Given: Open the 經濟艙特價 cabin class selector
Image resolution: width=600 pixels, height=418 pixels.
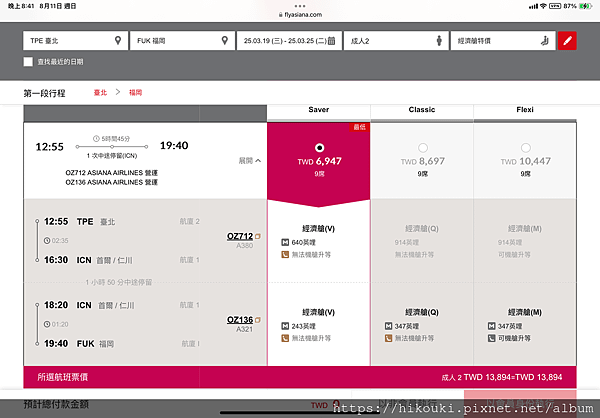Looking at the screenshot, I should [x=503, y=41].
